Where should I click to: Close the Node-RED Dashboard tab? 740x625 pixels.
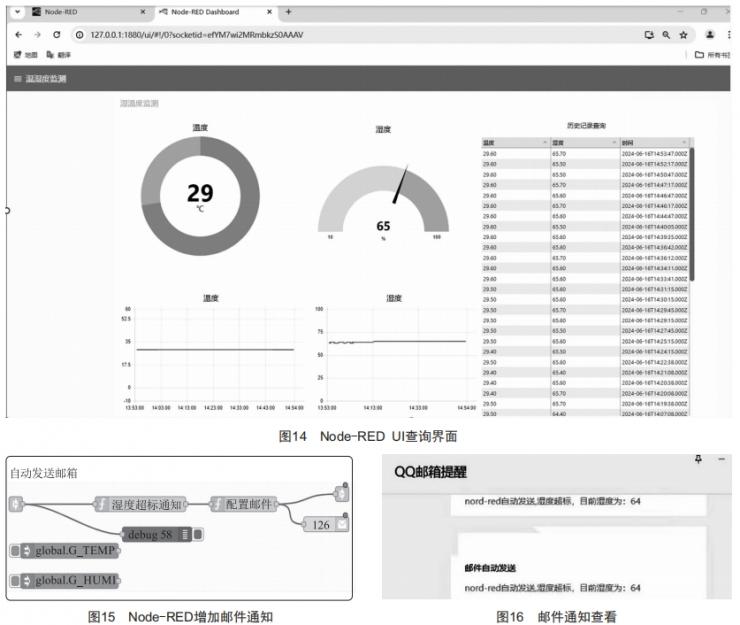269,12
